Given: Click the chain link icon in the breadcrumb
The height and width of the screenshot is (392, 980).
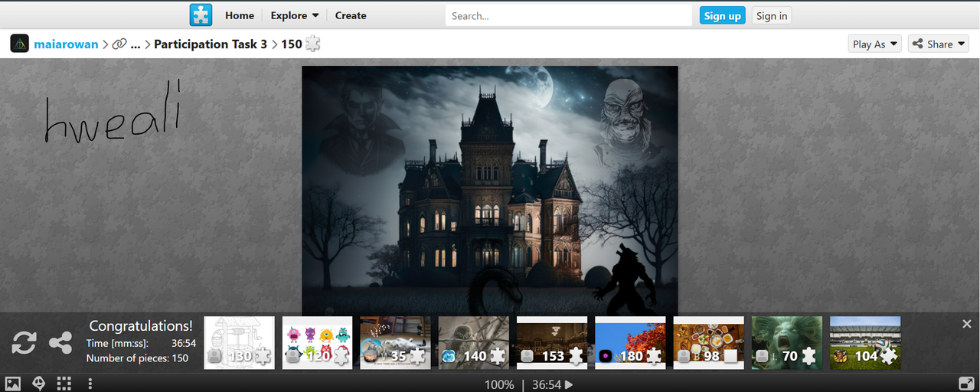Looking at the screenshot, I should click(119, 44).
